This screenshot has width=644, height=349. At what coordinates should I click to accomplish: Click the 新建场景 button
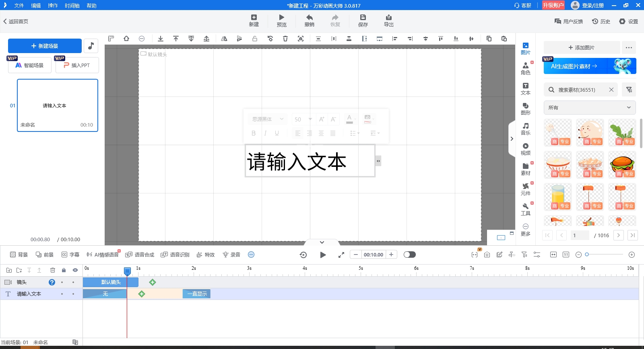(x=45, y=46)
